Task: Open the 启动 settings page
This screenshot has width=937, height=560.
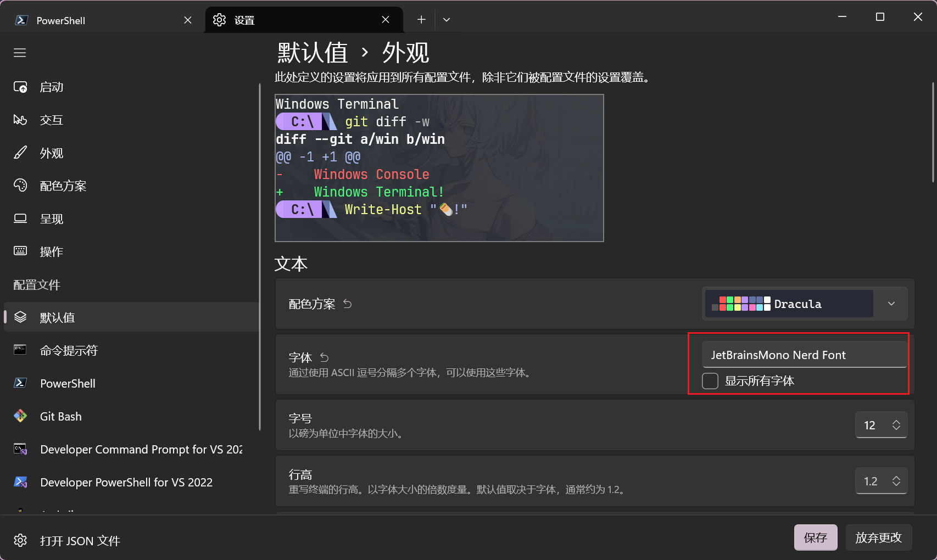Action: pyautogui.click(x=131, y=87)
